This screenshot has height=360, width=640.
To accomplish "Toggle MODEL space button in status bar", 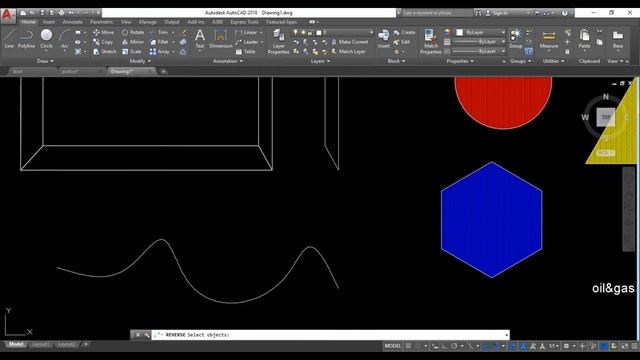I will (x=393, y=346).
